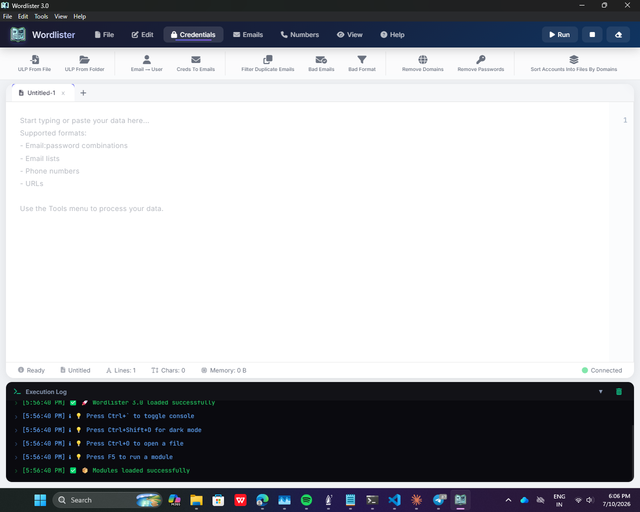Click into the text editor area
The image size is (640, 512).
click(x=308, y=231)
